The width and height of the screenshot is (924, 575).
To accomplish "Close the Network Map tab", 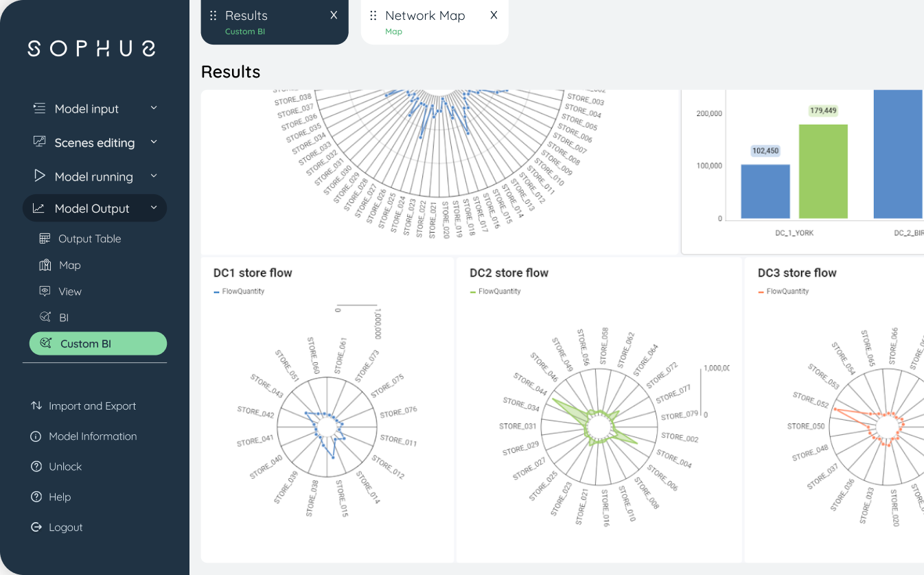I will pos(494,15).
